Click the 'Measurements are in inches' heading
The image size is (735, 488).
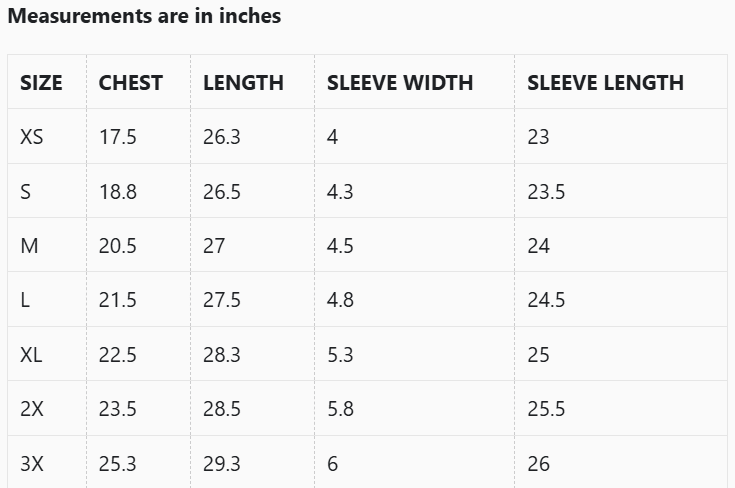[144, 16]
